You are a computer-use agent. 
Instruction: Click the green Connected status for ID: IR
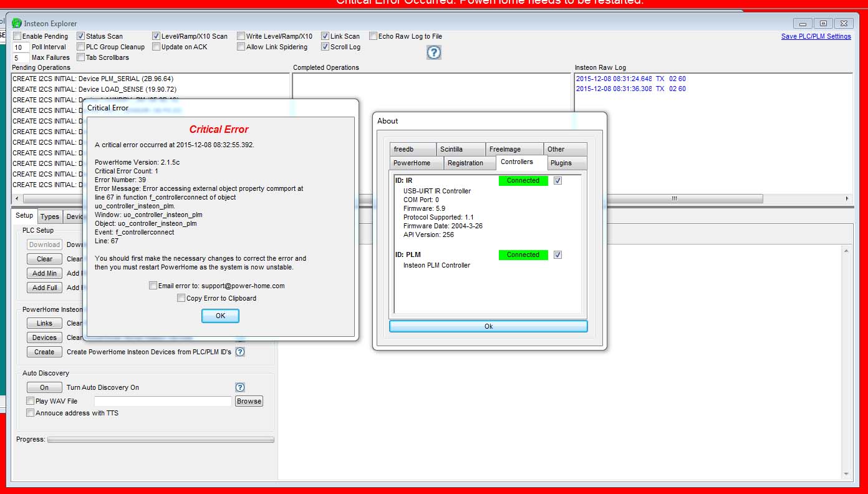click(523, 180)
